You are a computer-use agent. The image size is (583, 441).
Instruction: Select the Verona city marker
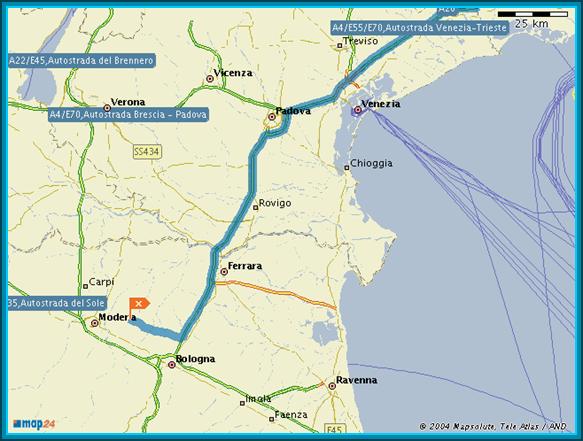click(107, 108)
